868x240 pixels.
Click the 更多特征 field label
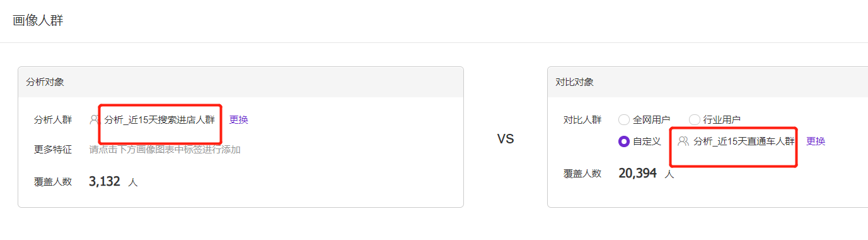(x=53, y=150)
